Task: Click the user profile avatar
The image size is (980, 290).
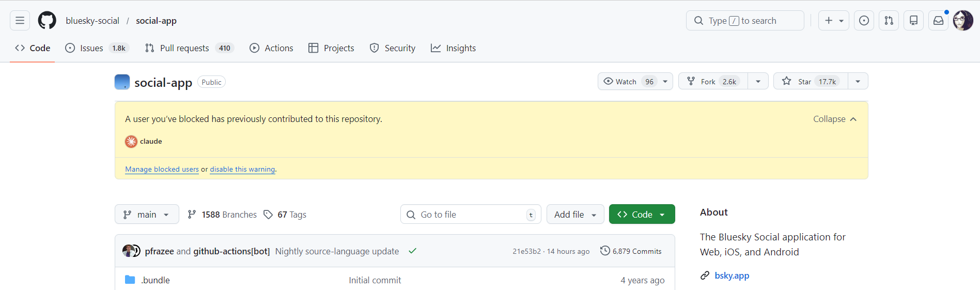Action: coord(963,21)
